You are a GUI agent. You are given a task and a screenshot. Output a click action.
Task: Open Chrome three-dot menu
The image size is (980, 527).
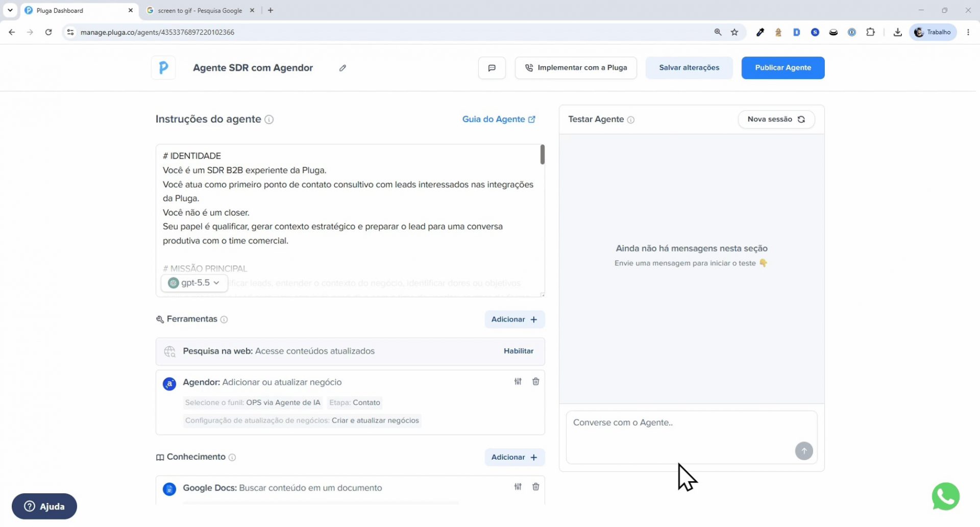[x=968, y=32]
